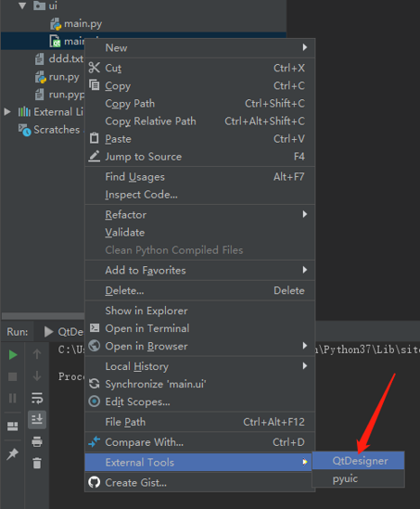
Task: Click the terminal icon beside Open in Terminal
Action: click(x=95, y=328)
